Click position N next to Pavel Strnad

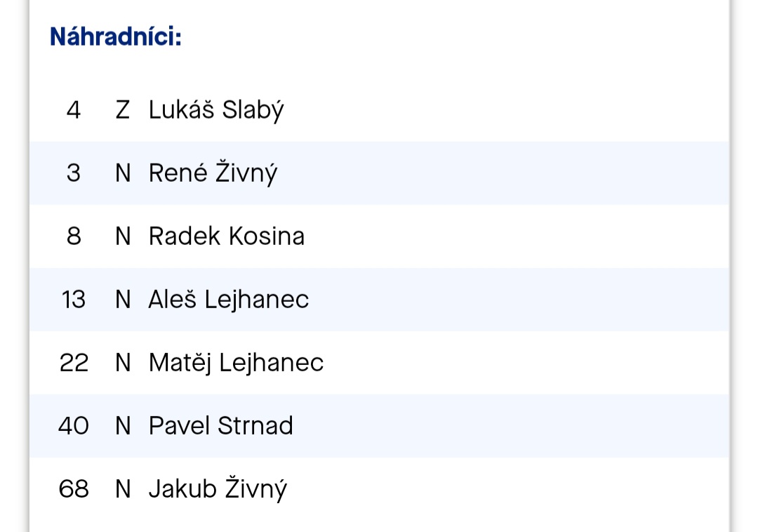(x=123, y=426)
